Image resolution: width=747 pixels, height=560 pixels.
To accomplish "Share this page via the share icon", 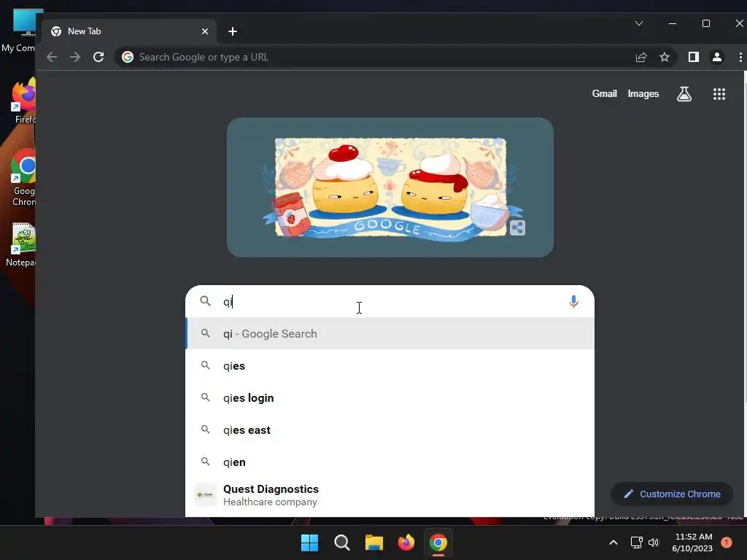I will [x=641, y=57].
